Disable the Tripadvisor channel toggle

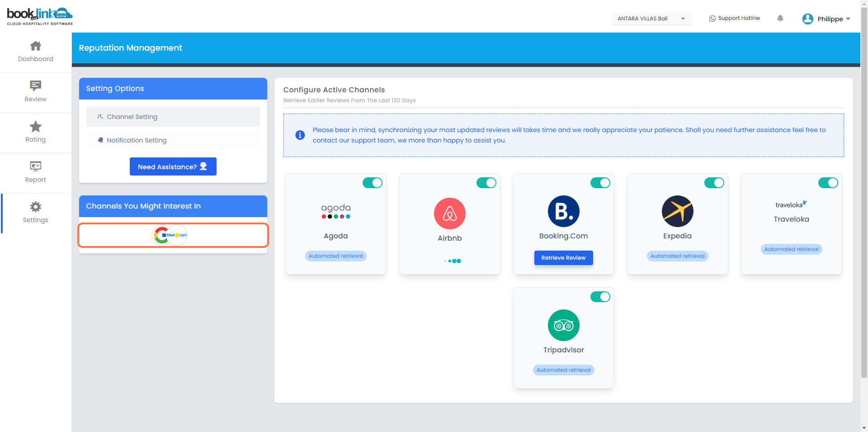point(600,297)
